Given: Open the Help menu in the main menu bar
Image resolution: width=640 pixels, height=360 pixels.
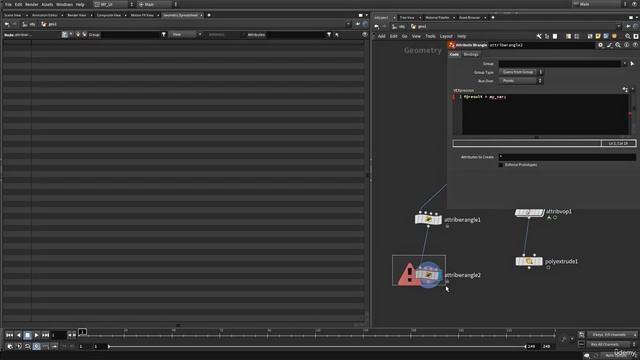Looking at the screenshot, I should click(x=80, y=4).
